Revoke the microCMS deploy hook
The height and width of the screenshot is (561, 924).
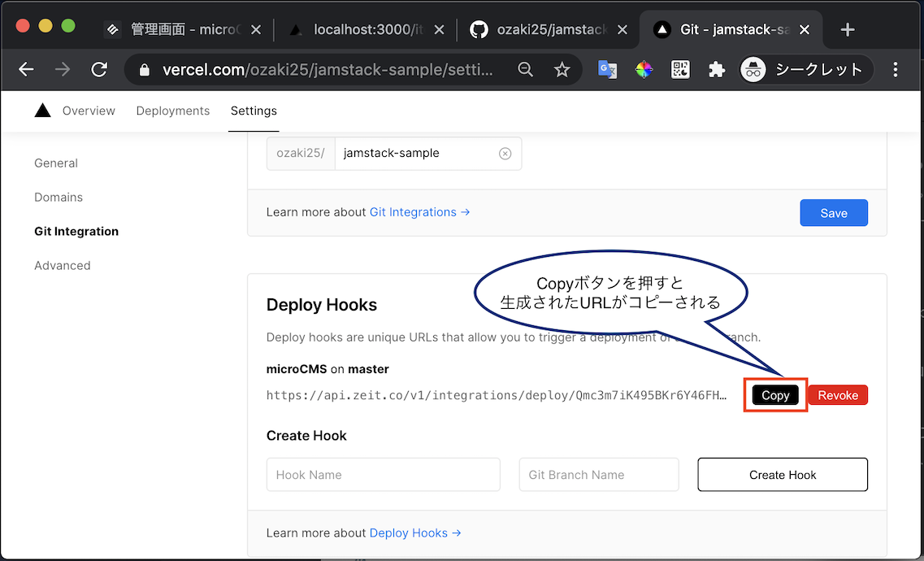click(837, 395)
